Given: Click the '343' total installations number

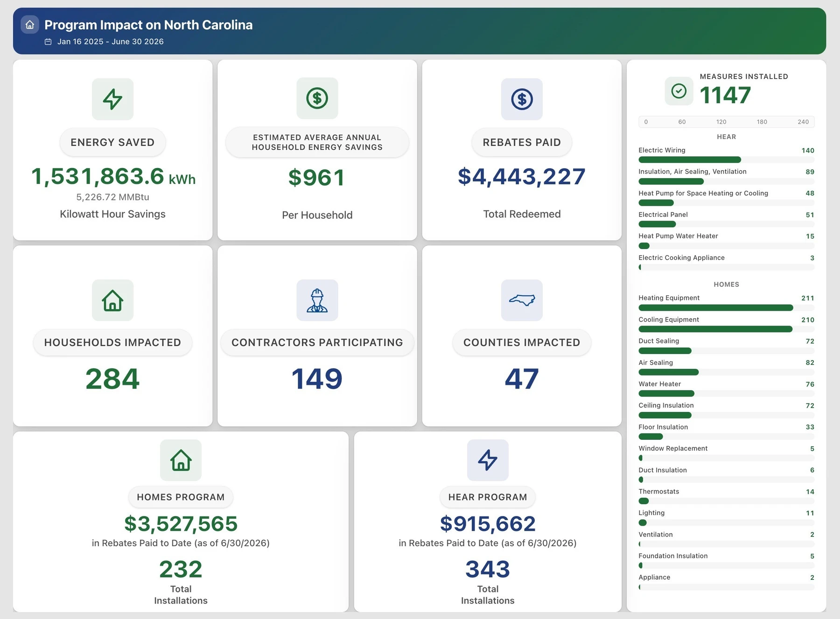Looking at the screenshot, I should pyautogui.click(x=488, y=569).
